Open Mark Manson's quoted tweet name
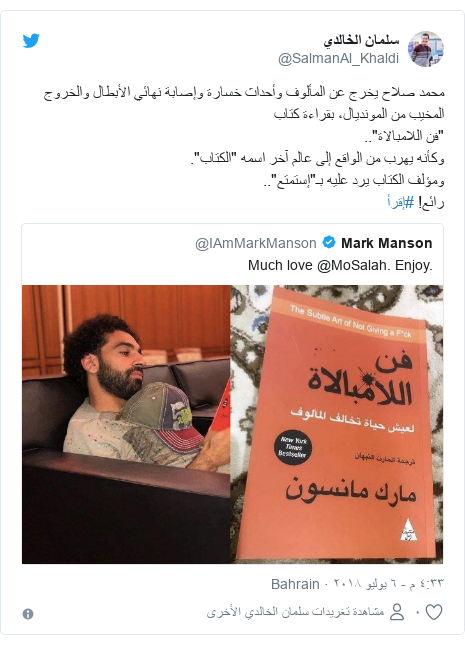This screenshot has height=645, width=465. pyautogui.click(x=386, y=243)
